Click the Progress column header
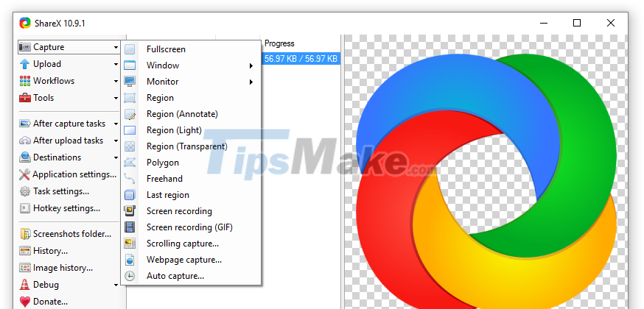This screenshot has height=309, width=644. tap(279, 43)
